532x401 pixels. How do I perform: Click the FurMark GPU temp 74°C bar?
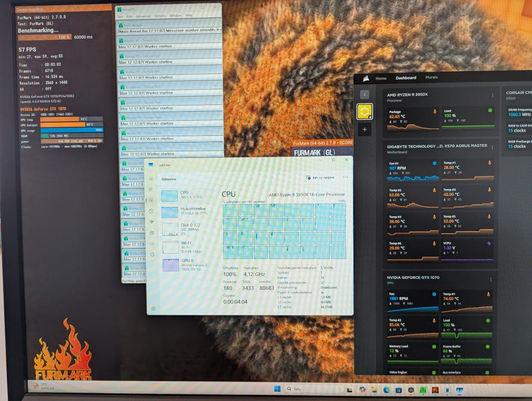71,119
